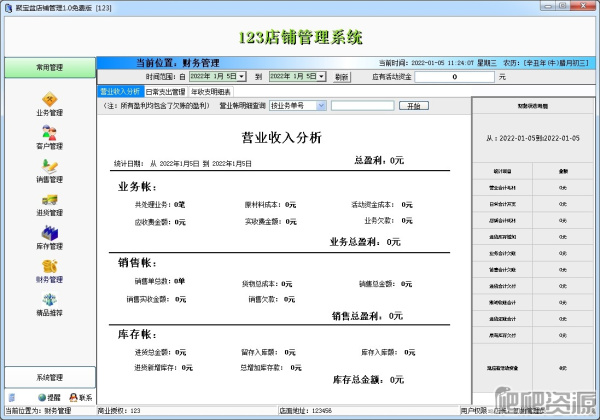Viewport: 600px width, 420px height.
Task: Switch to the 营业收入分析 tab
Action: point(121,91)
